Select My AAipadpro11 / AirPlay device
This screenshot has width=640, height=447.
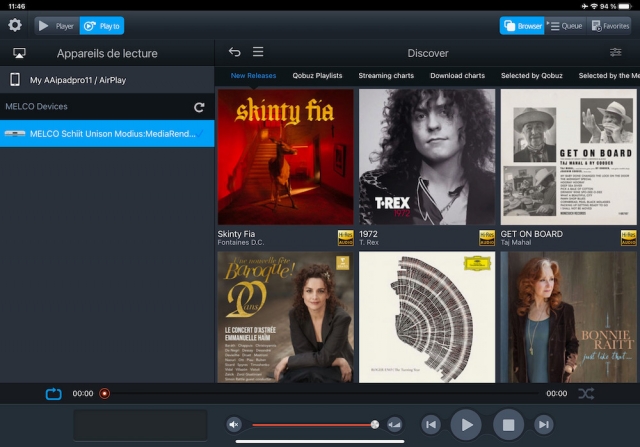[107, 80]
